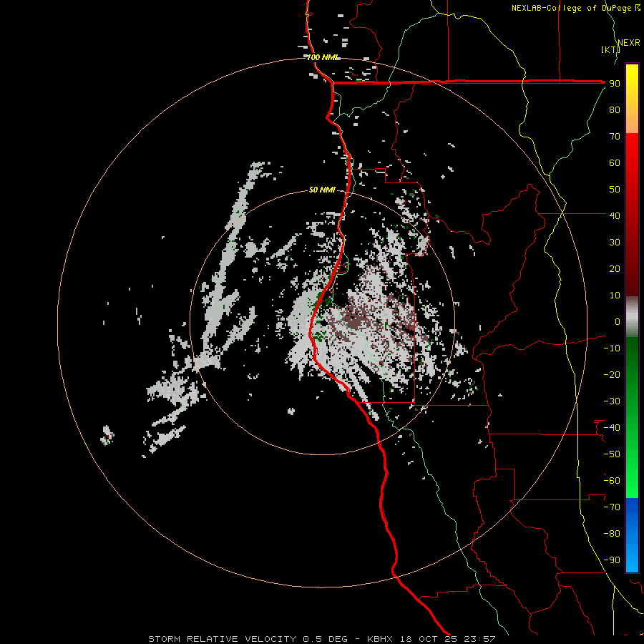Click the -70 value on velocity scale
644x644 pixels.
click(612, 507)
